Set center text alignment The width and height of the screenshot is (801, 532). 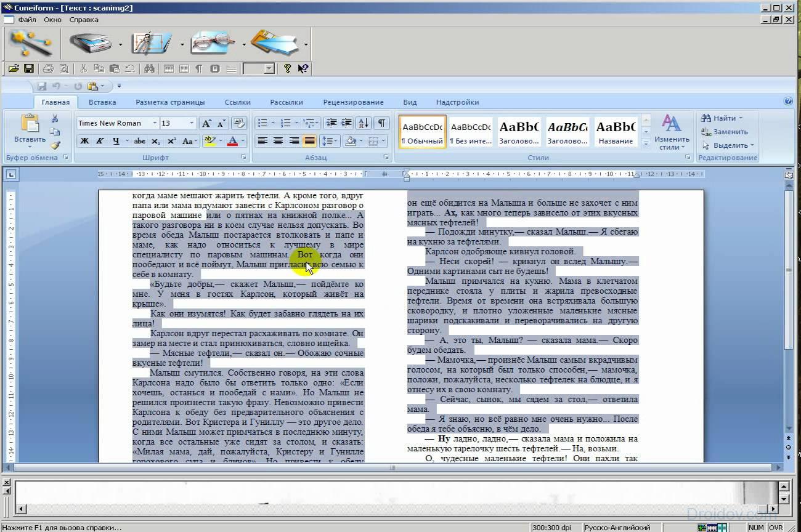pos(278,141)
